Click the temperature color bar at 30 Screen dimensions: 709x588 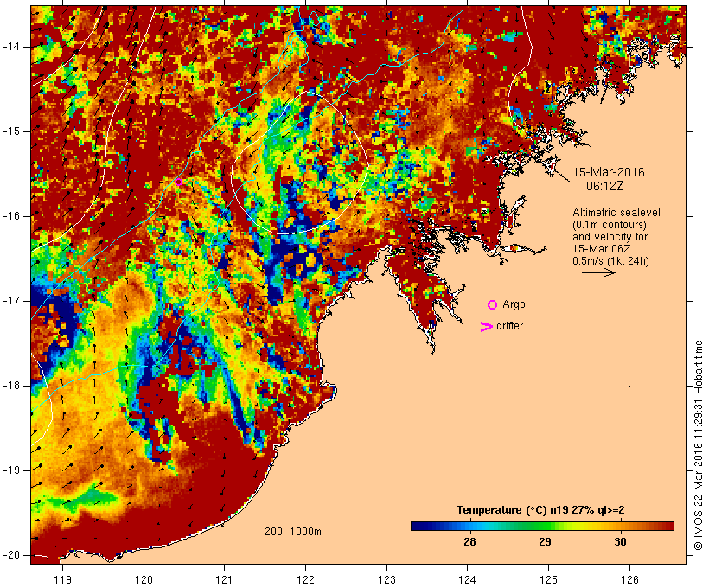pos(621,526)
